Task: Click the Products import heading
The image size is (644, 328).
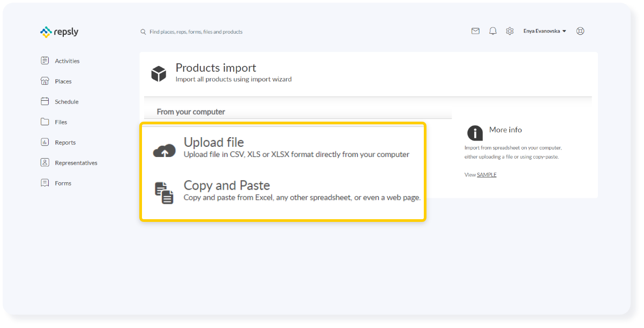Action: (x=216, y=68)
